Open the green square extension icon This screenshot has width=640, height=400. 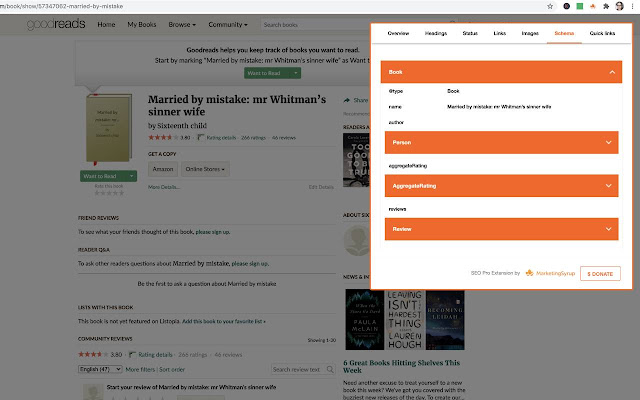click(580, 6)
